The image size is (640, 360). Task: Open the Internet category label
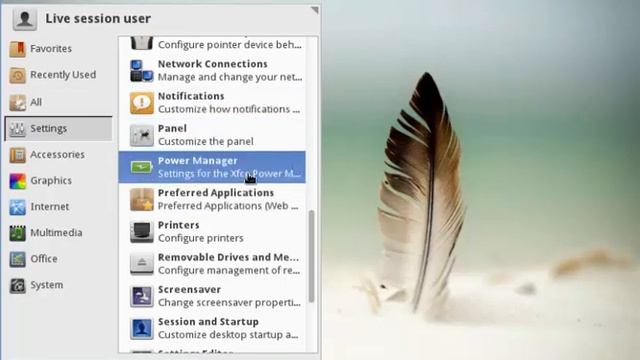[50, 207]
